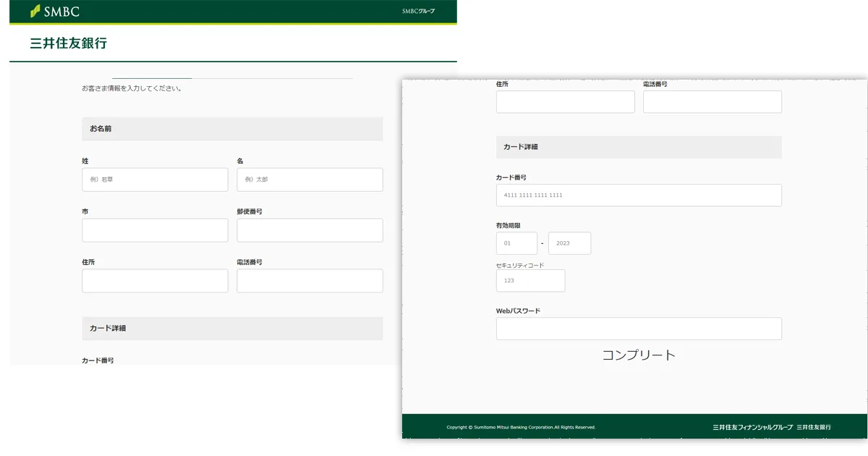Click the SMBC logo in the header
The image size is (868, 456).
(x=55, y=11)
